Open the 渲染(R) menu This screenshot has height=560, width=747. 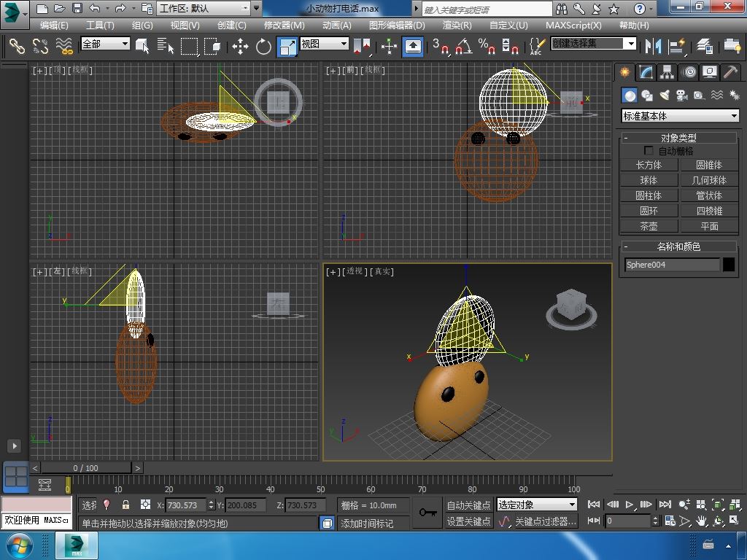click(457, 25)
